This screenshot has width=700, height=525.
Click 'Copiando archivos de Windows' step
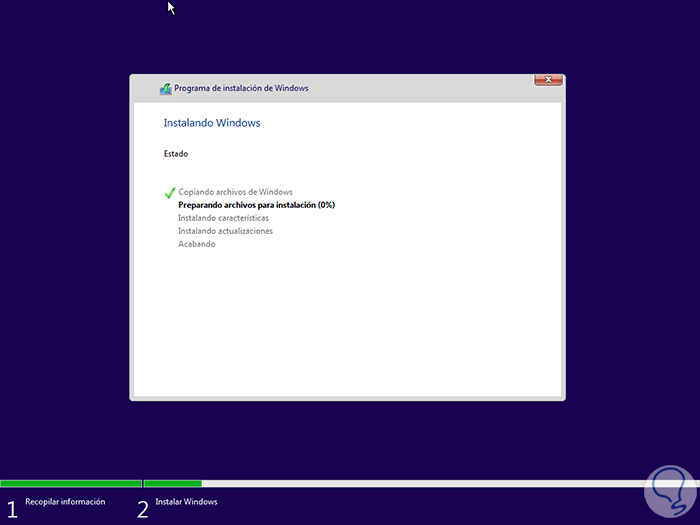point(235,192)
